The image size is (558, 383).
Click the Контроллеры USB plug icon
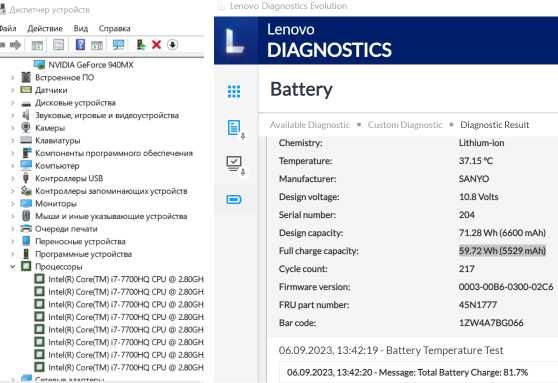(x=26, y=178)
